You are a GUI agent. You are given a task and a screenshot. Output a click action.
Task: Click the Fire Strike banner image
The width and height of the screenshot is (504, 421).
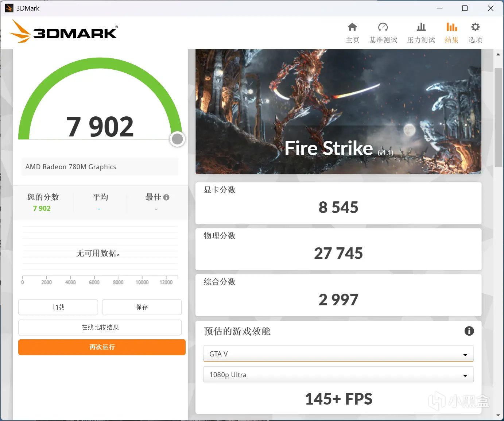pyautogui.click(x=338, y=112)
